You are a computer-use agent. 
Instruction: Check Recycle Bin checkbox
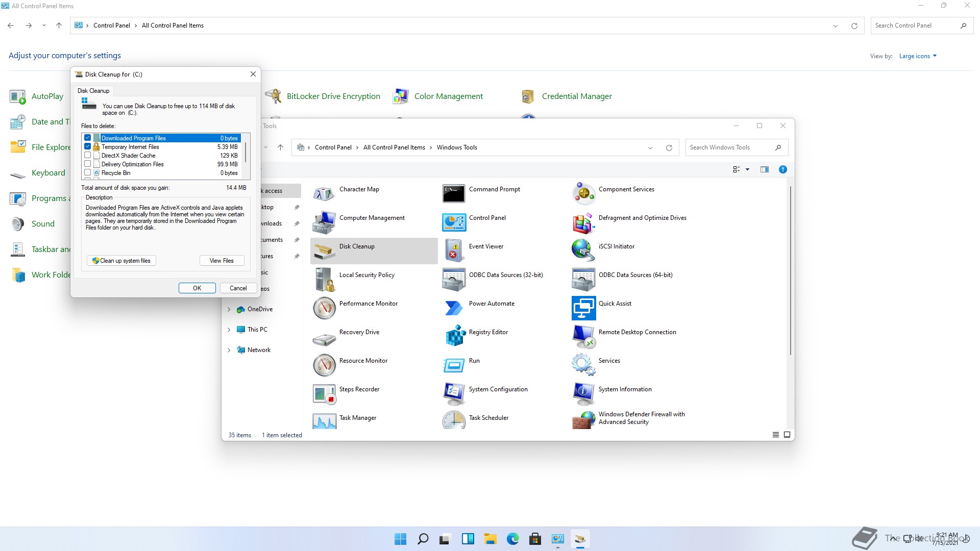tap(88, 172)
